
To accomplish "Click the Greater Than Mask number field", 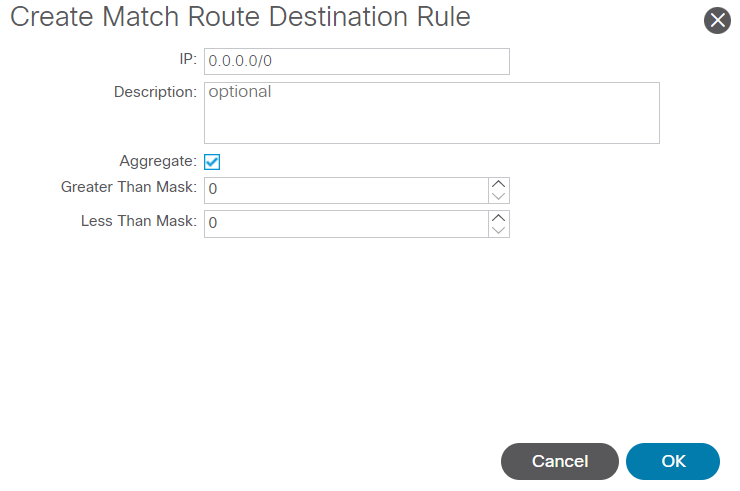I will [x=346, y=190].
